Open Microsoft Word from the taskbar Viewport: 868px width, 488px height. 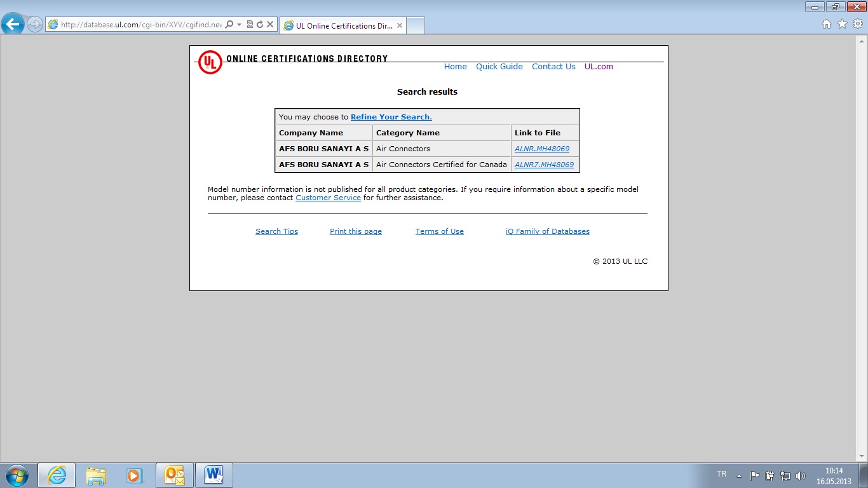[x=214, y=475]
